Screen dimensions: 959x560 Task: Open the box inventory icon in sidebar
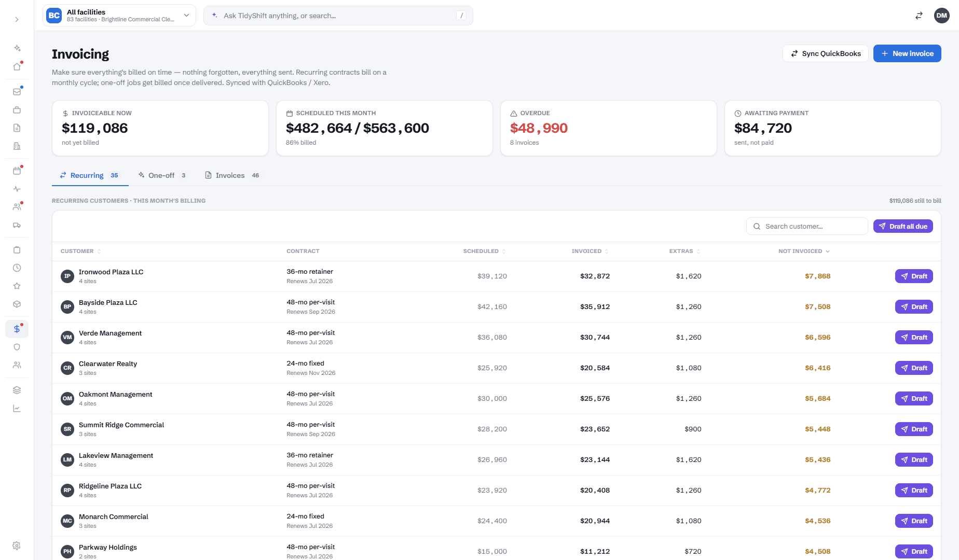17,304
